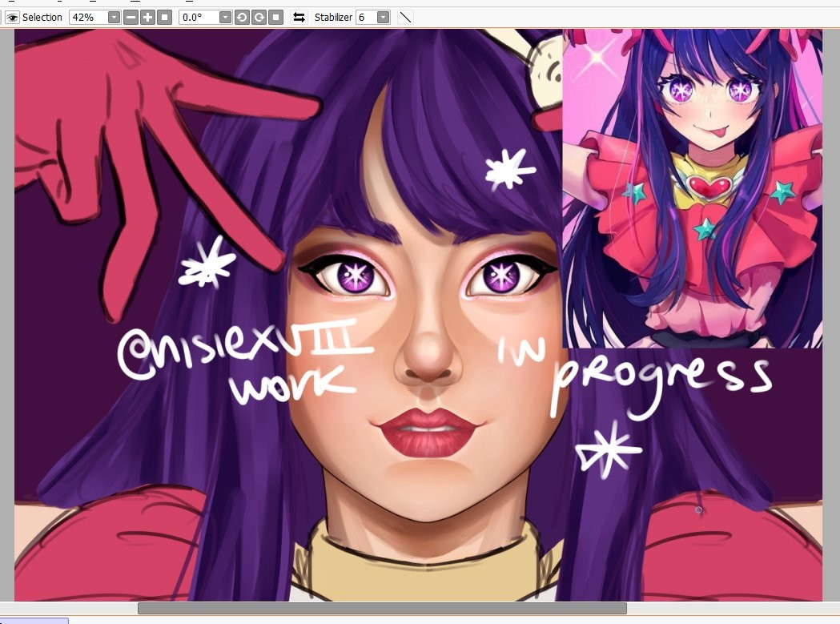Toggle the Selection visibility eye icon
The width and height of the screenshot is (840, 624).
tap(12, 17)
